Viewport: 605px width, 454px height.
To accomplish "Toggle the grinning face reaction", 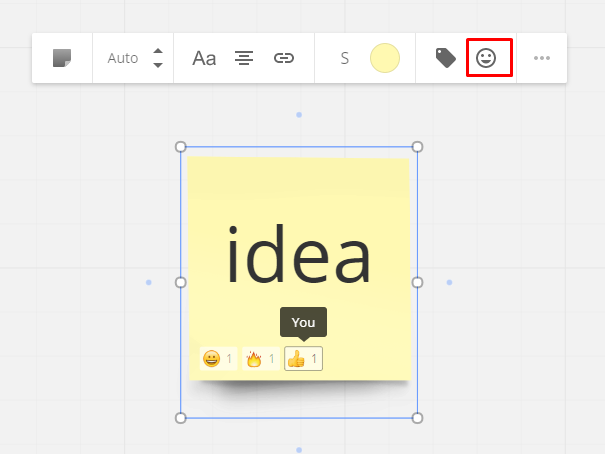I will pos(218,359).
